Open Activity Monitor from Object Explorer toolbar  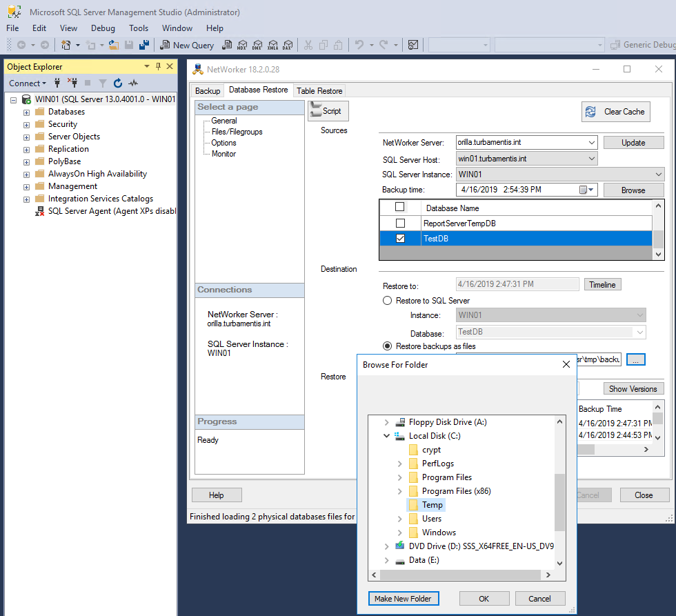pyautogui.click(x=133, y=83)
